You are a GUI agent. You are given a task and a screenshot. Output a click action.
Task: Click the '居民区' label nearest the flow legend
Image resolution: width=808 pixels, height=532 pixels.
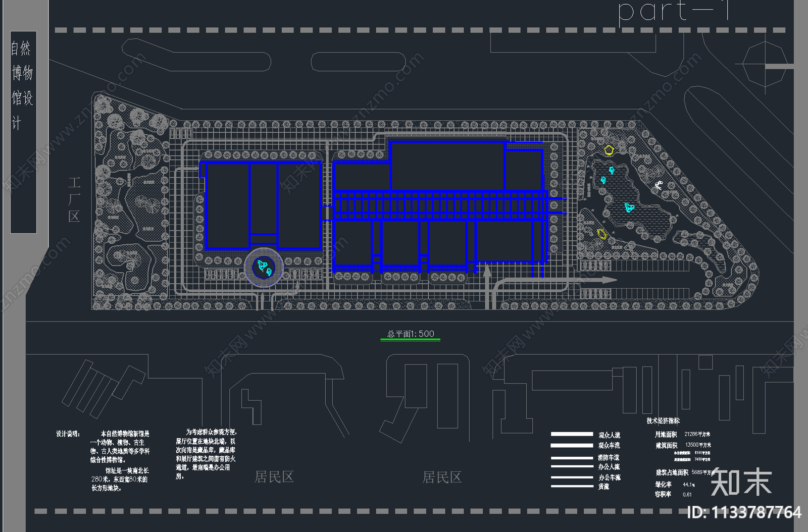(442, 477)
